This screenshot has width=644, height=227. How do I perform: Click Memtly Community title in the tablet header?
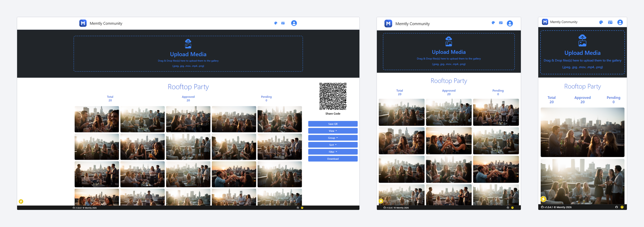pos(412,24)
